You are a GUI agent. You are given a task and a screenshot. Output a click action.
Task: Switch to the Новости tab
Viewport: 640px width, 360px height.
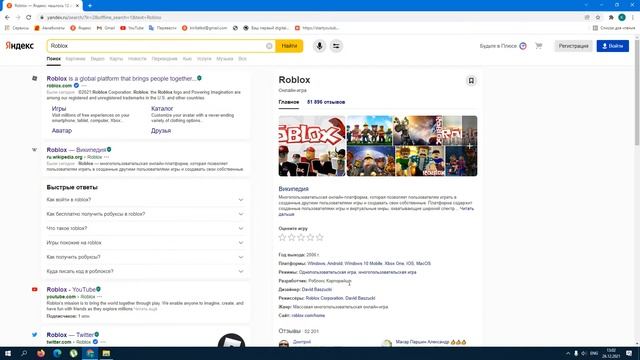pyautogui.click(x=137, y=59)
